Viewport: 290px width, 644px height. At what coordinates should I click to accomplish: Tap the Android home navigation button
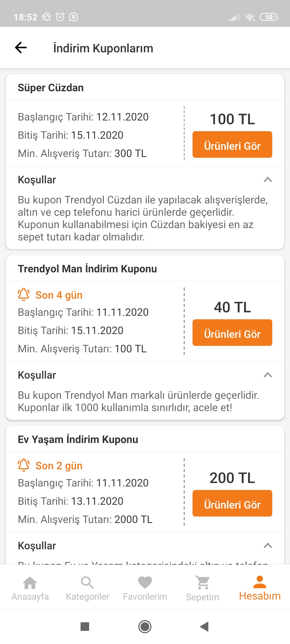145,627
